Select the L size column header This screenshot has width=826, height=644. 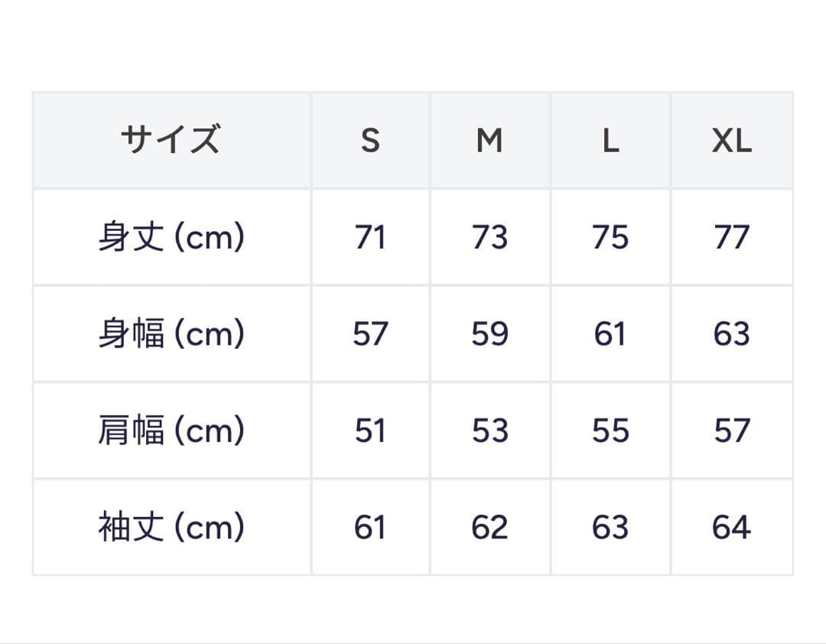[610, 140]
